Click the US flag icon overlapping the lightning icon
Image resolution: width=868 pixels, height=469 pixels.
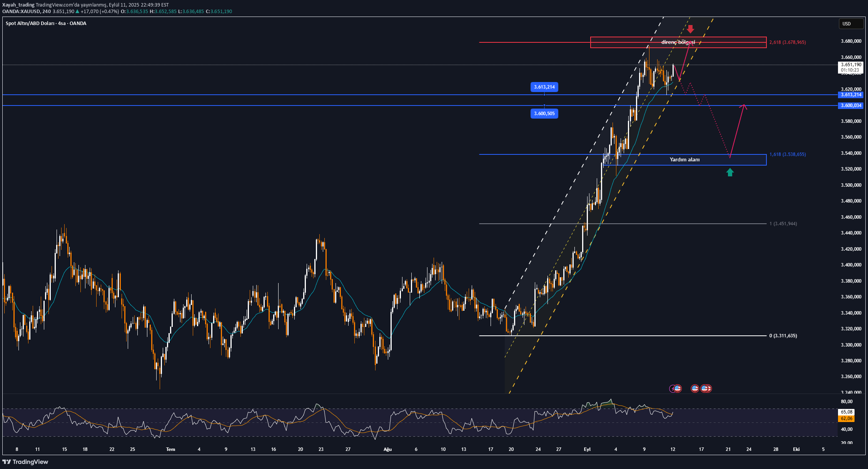pyautogui.click(x=678, y=389)
